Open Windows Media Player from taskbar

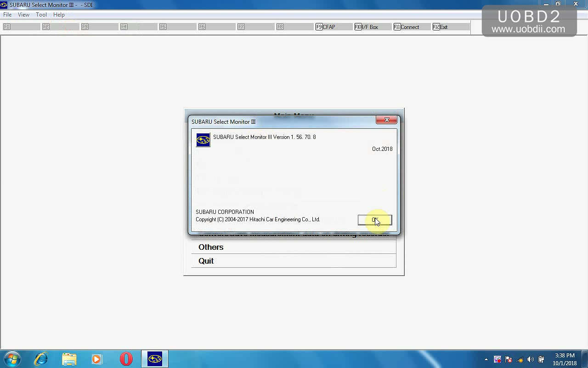(96, 359)
